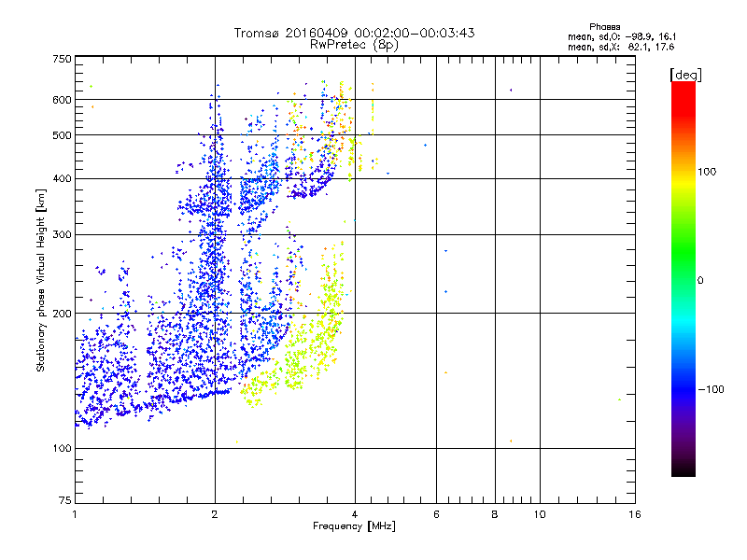This screenshot has width=747, height=560.
Task: Click the x-axis '6' tick label
Action: pyautogui.click(x=436, y=514)
